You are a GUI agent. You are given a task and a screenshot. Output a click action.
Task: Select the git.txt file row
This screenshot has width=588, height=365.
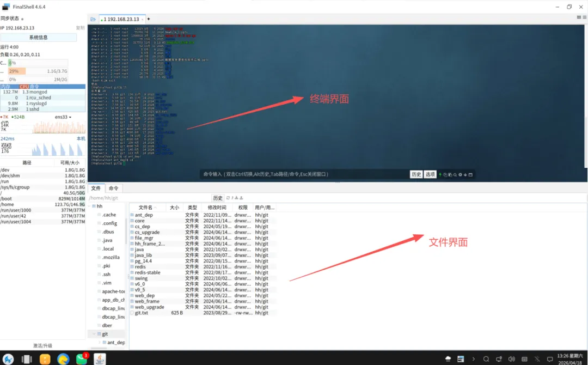pos(203,313)
